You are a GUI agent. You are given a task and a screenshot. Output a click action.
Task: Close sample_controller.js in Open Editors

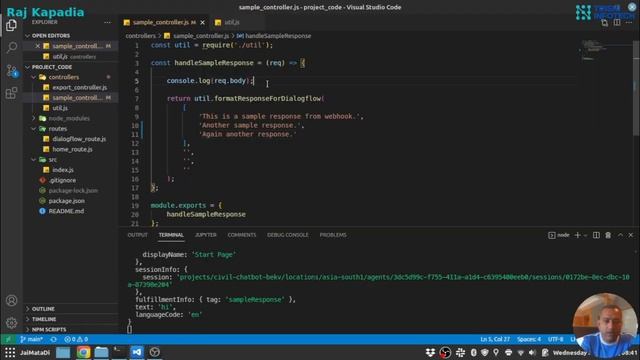click(38, 46)
